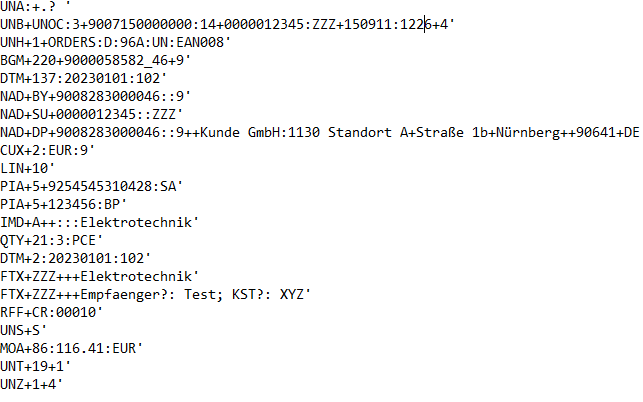643x402 pixels.
Task: Click the PIA+5 line ending in SA
Action: (x=91, y=187)
